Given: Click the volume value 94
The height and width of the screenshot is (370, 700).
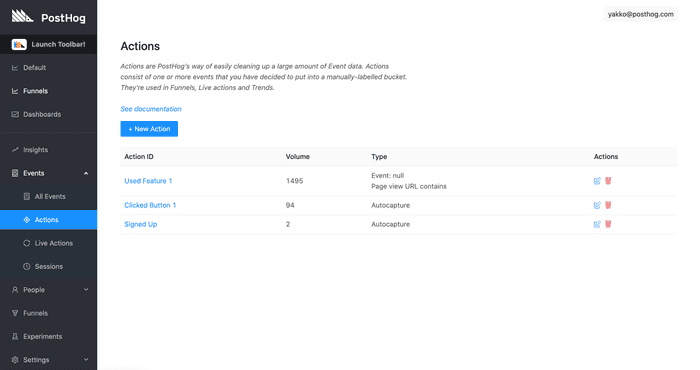Looking at the screenshot, I should point(290,205).
